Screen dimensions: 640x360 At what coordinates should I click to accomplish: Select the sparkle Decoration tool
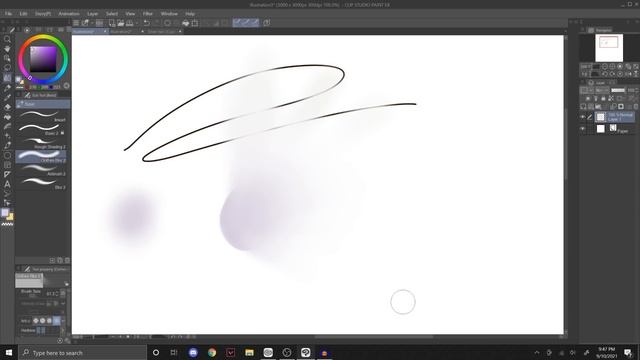7,136
